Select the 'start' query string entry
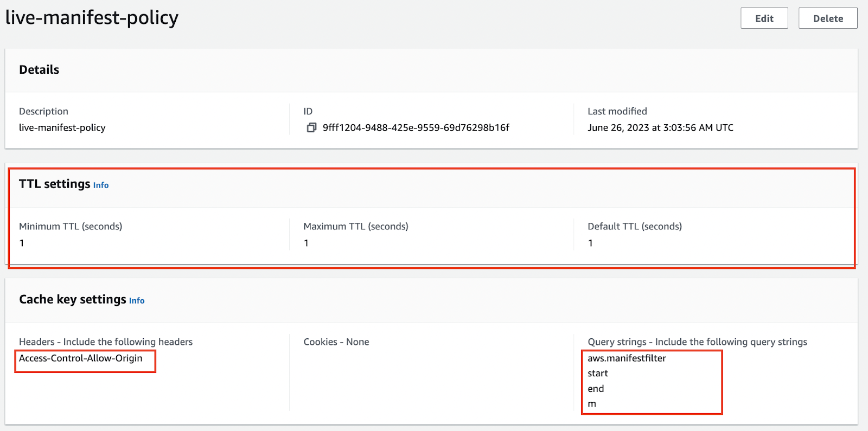This screenshot has width=868, height=431. click(598, 374)
